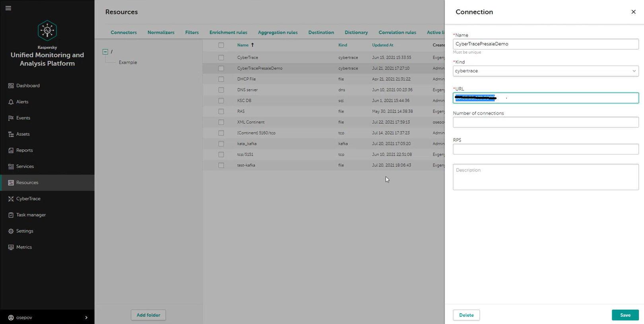The height and width of the screenshot is (324, 644).
Task: Toggle the select-all checkbox in table header
Action: 221,45
